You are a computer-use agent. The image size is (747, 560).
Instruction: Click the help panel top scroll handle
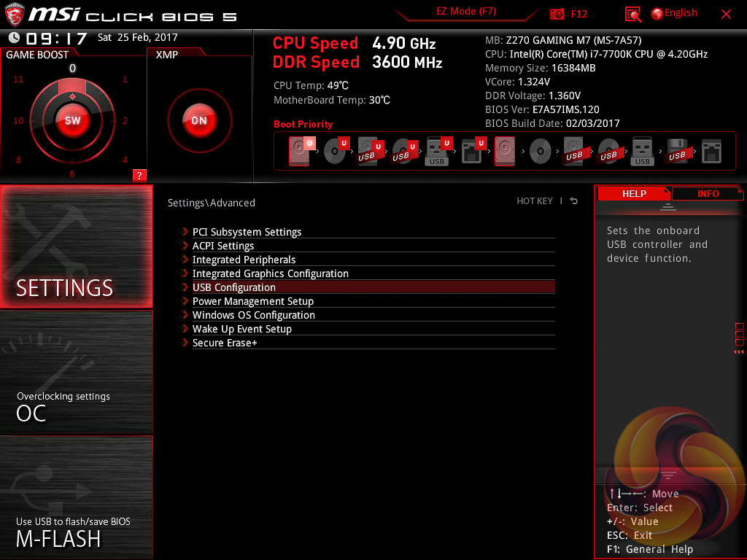click(668, 207)
